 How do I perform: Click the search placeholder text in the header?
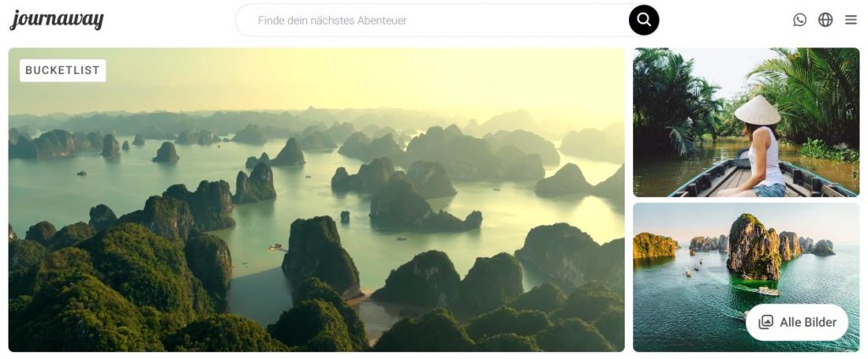332,20
